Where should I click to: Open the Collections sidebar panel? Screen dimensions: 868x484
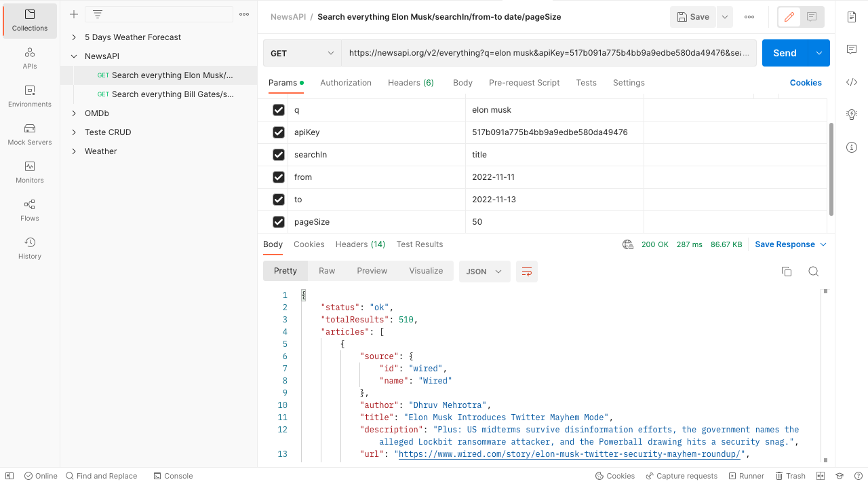pyautogui.click(x=30, y=20)
